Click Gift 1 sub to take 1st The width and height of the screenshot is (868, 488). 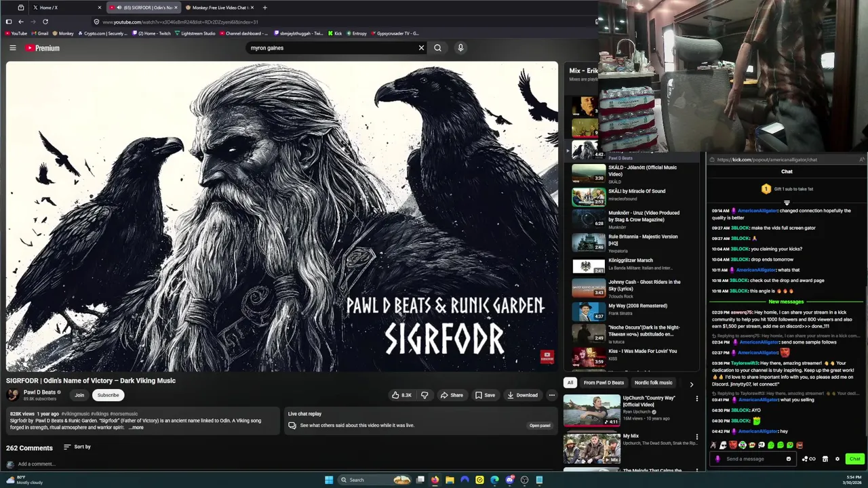[x=787, y=189]
